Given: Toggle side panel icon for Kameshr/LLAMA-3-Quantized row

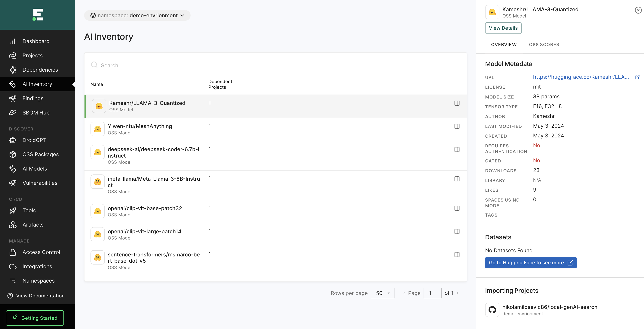Looking at the screenshot, I should (x=457, y=103).
